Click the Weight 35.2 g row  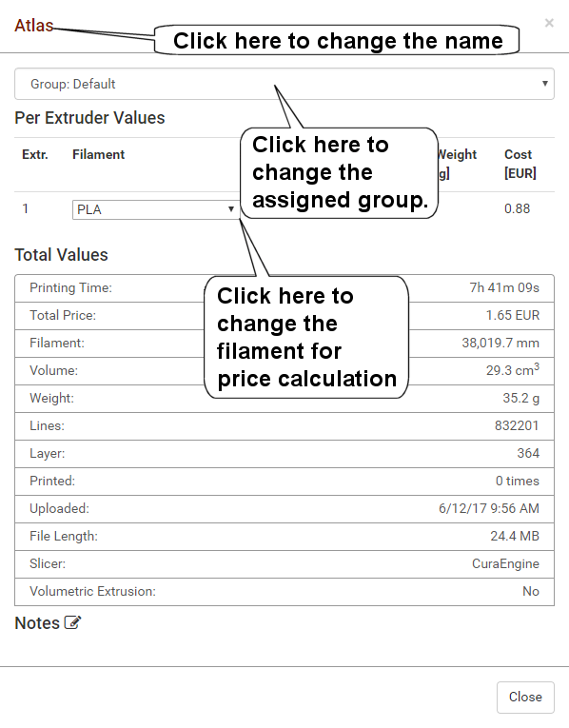pos(284,399)
